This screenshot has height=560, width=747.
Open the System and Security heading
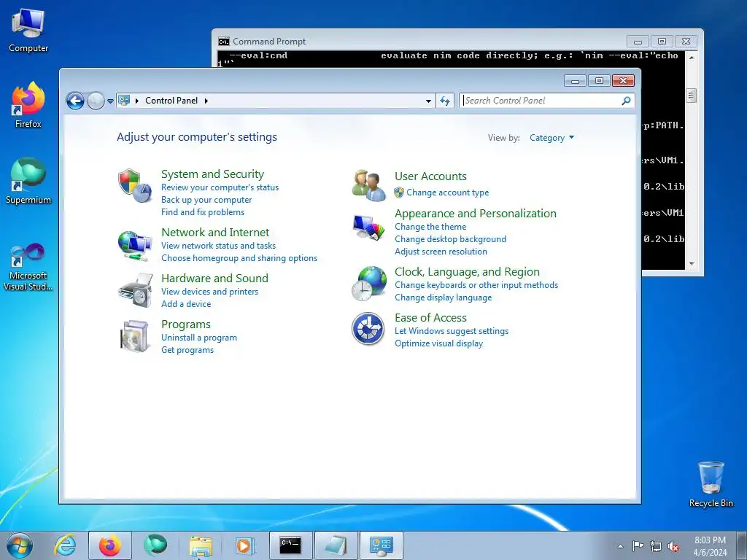point(212,174)
